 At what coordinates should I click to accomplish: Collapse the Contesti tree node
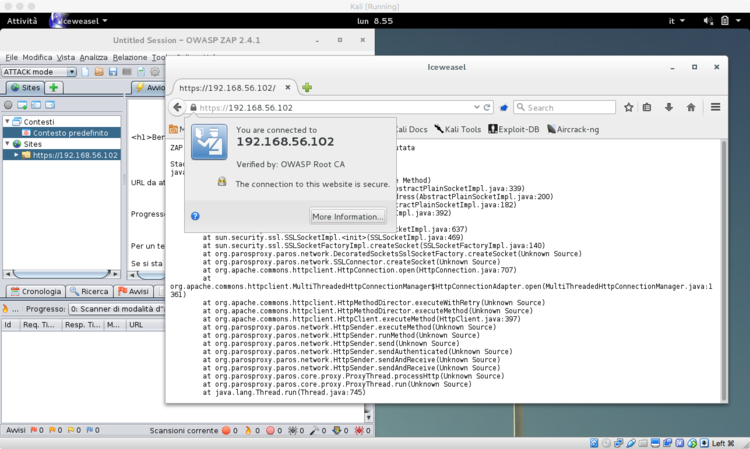point(8,121)
